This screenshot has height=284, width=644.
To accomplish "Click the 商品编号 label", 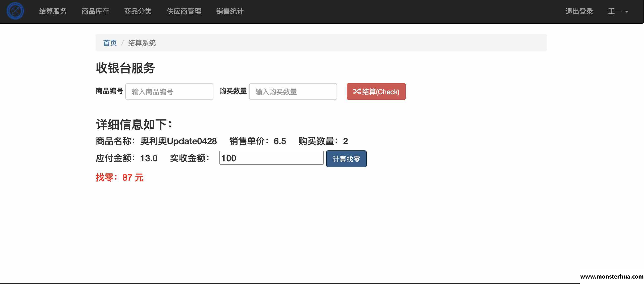I will [109, 91].
